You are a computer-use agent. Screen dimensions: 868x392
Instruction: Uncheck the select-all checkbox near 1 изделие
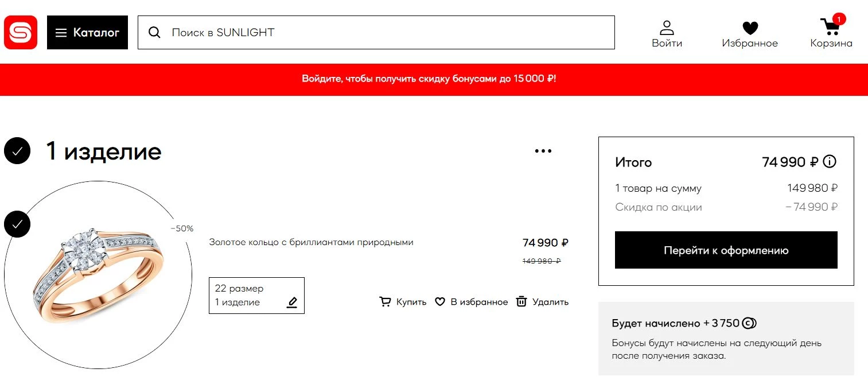[17, 150]
